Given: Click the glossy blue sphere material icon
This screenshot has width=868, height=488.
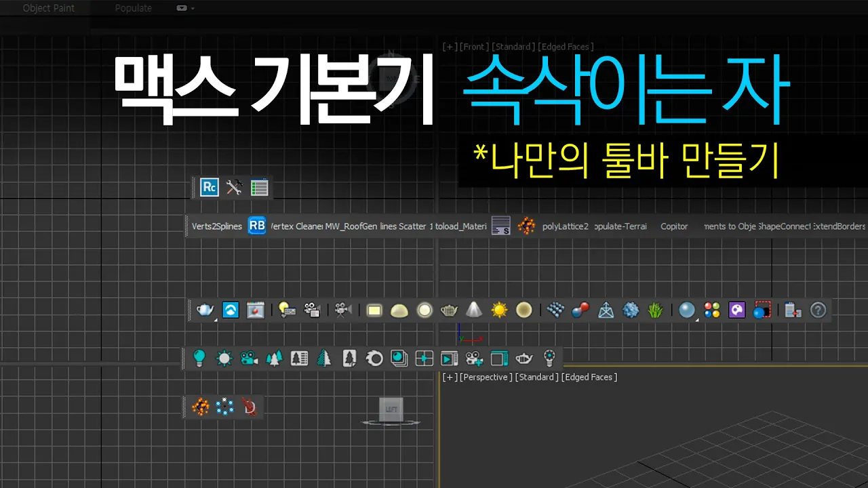Looking at the screenshot, I should [687, 310].
